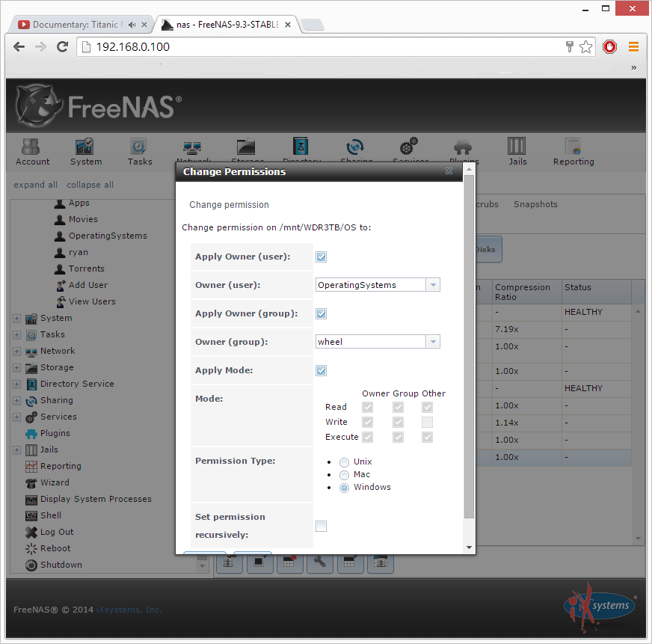The image size is (652, 644).
Task: Open the Plugins puzzle toolbar icon
Action: tap(463, 147)
